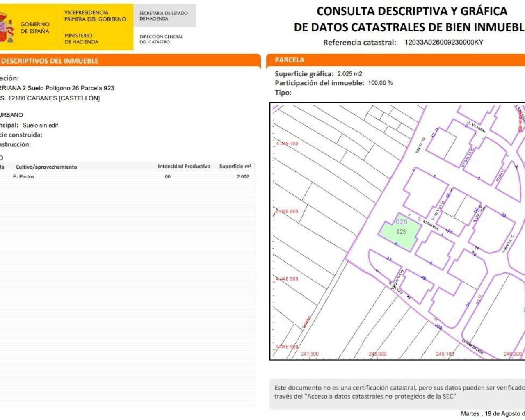The image size is (525, 420).
Task: Click the GOBIERNO DE ESPAÑA logo text
Action: coord(34,27)
